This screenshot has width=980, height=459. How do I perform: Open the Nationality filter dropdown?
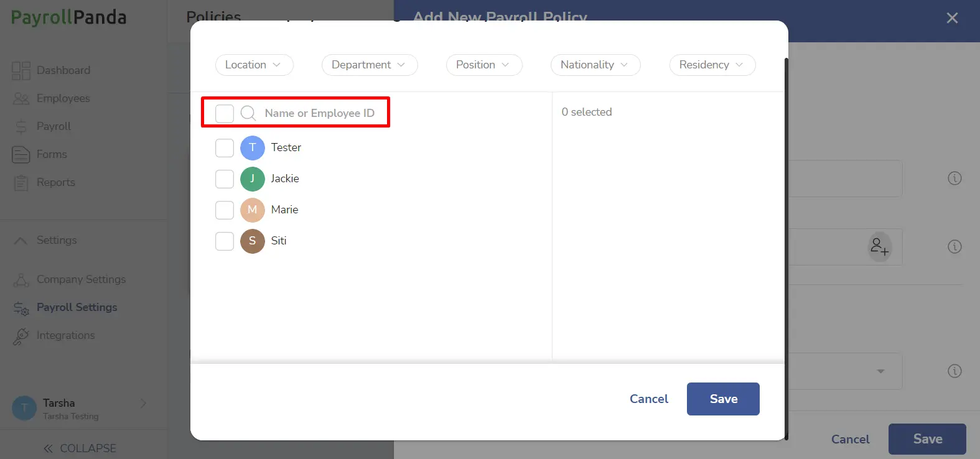(595, 65)
